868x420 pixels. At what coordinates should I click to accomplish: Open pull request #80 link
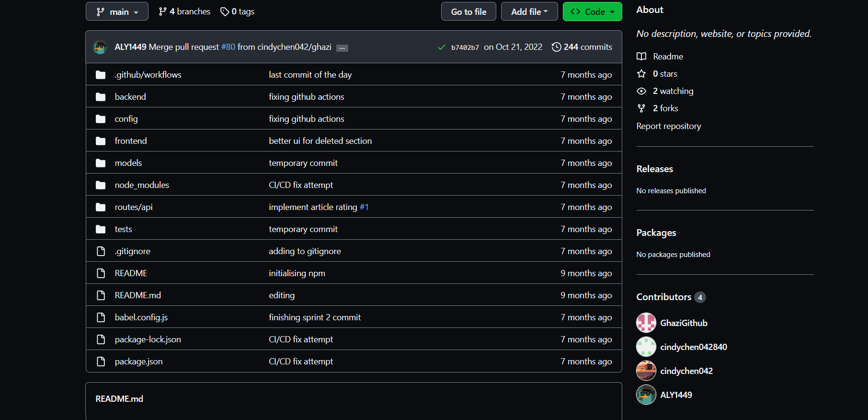coord(228,47)
